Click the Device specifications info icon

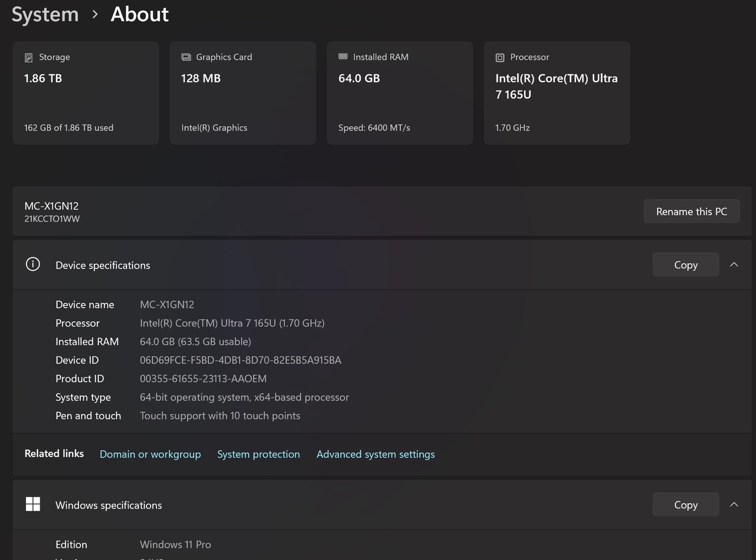(33, 264)
